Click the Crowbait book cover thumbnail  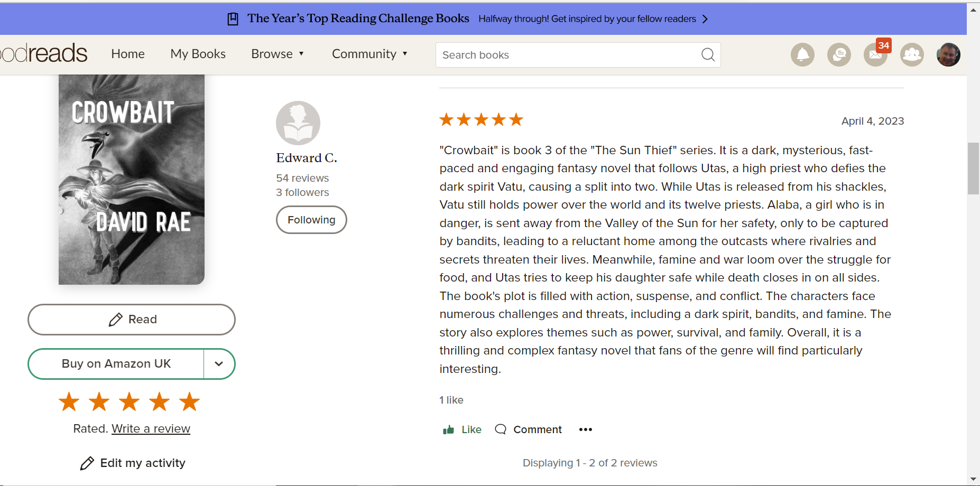(x=132, y=180)
